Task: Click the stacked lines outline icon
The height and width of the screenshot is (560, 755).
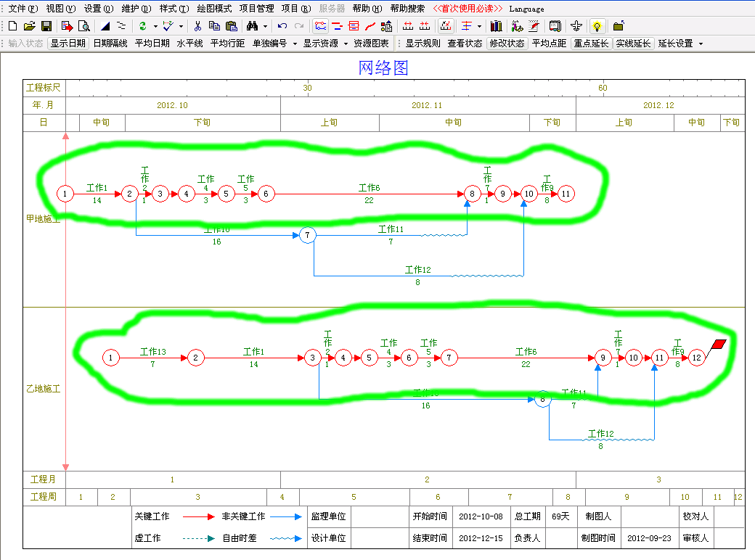Action: pyautogui.click(x=121, y=26)
